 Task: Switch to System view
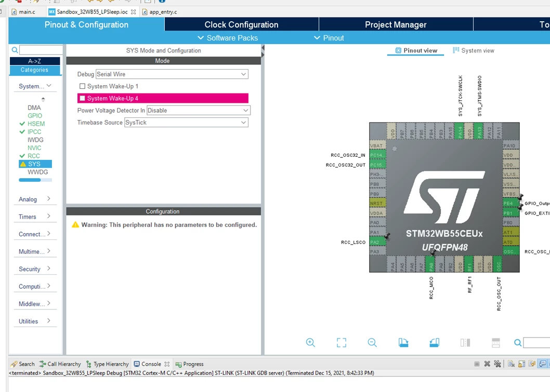point(474,50)
